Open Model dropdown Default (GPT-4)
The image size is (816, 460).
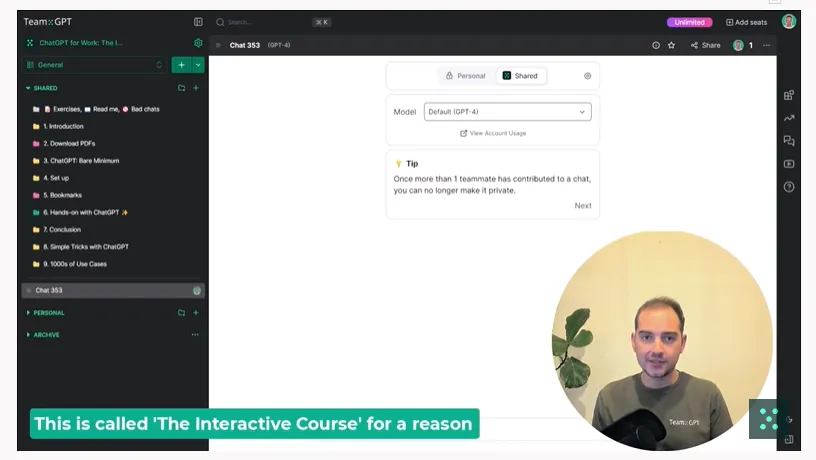(507, 112)
